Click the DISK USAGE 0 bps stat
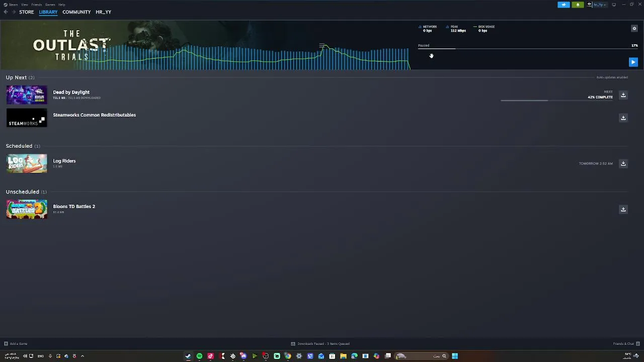This screenshot has width=644, height=362. pyautogui.click(x=484, y=29)
